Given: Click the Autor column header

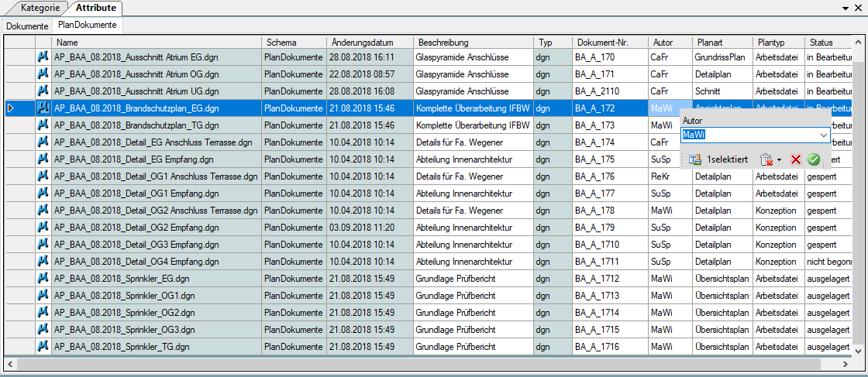Looking at the screenshot, I should (x=670, y=43).
